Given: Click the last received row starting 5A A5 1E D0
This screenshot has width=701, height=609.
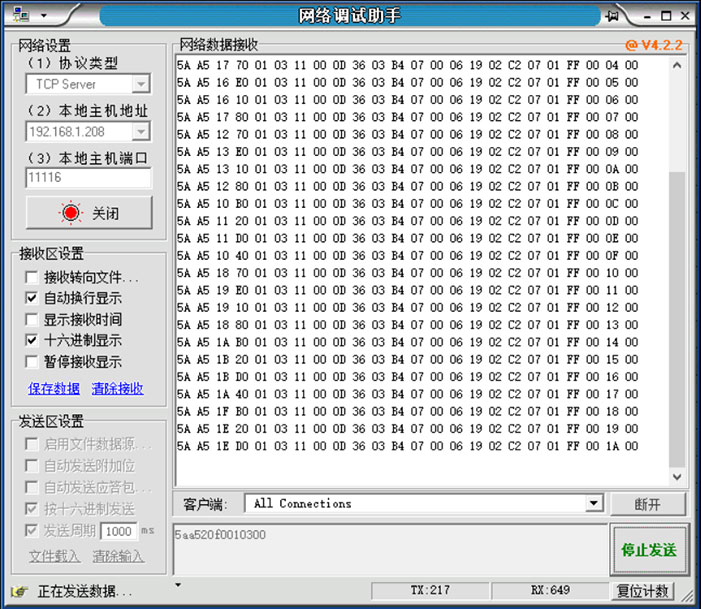Looking at the screenshot, I should 407,446.
